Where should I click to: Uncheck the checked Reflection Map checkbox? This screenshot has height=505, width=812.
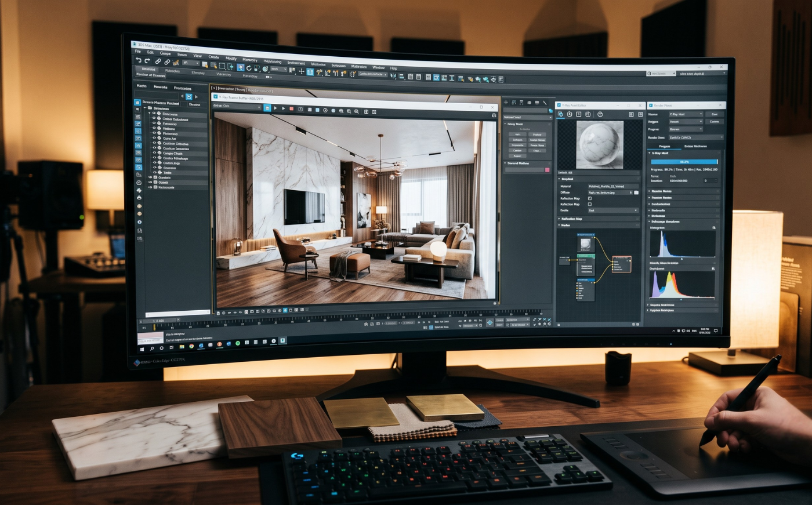590,198
